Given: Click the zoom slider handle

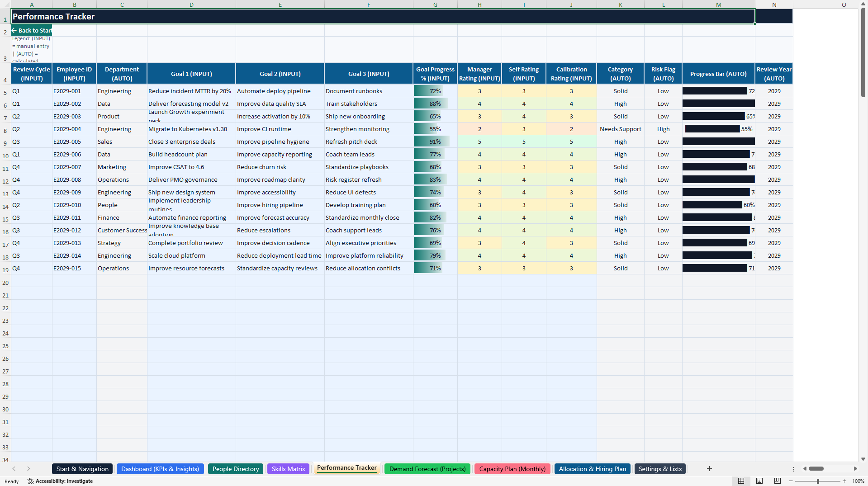Looking at the screenshot, I should coord(818,481).
